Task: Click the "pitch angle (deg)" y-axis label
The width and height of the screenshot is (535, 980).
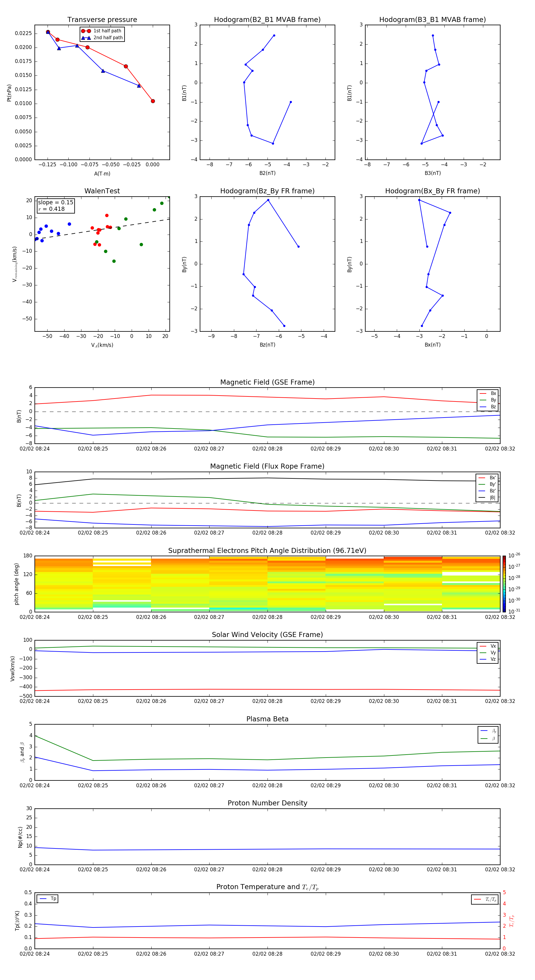Action: (x=16, y=584)
